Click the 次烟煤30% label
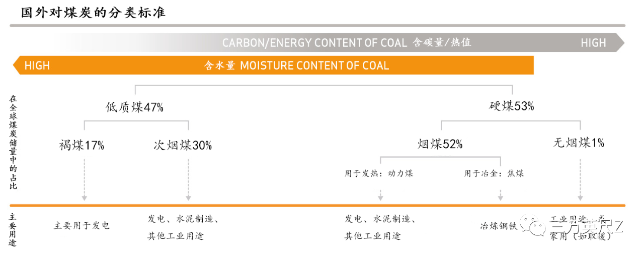Viewport: 644px width, 255px height. tap(183, 145)
